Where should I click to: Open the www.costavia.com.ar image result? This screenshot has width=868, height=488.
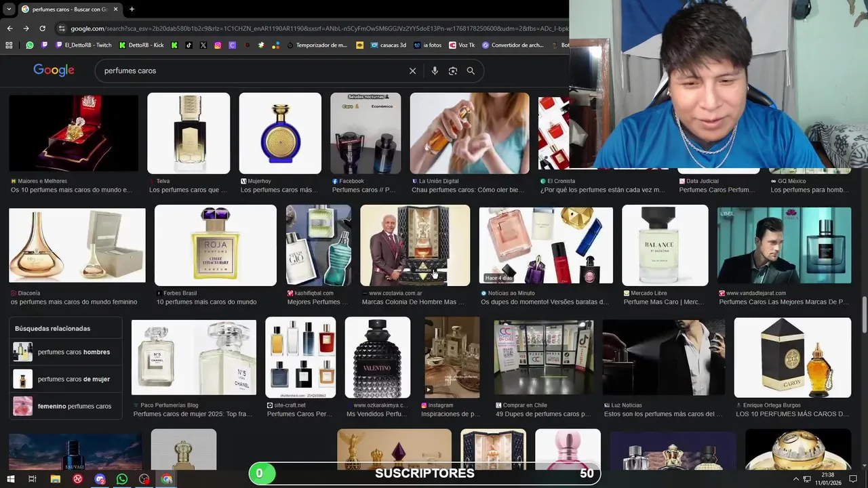[415, 245]
